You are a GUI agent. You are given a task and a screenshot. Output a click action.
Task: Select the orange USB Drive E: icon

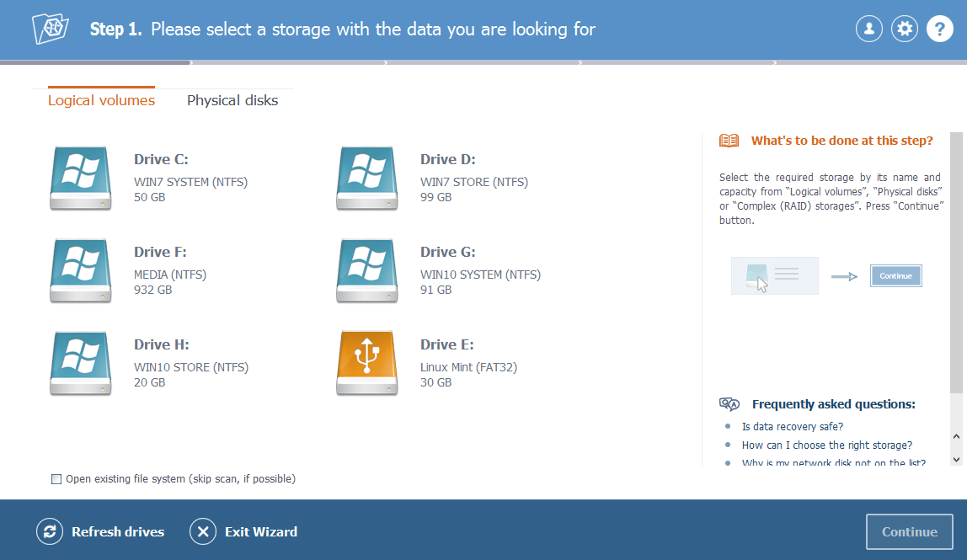[x=366, y=363]
